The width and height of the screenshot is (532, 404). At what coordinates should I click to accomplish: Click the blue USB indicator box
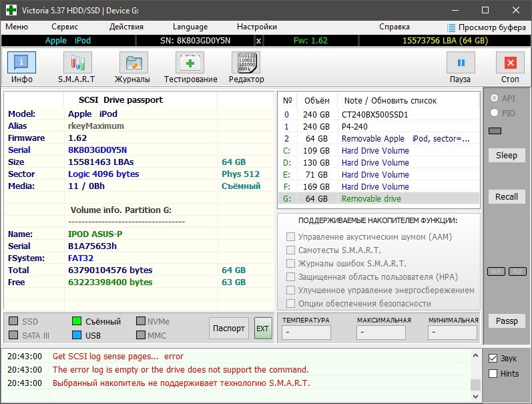77,335
